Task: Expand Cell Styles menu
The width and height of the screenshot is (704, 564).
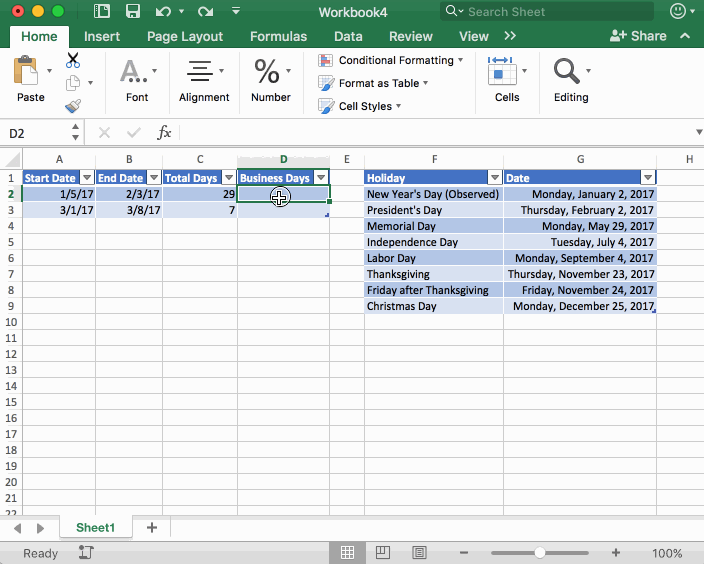Action: [398, 106]
